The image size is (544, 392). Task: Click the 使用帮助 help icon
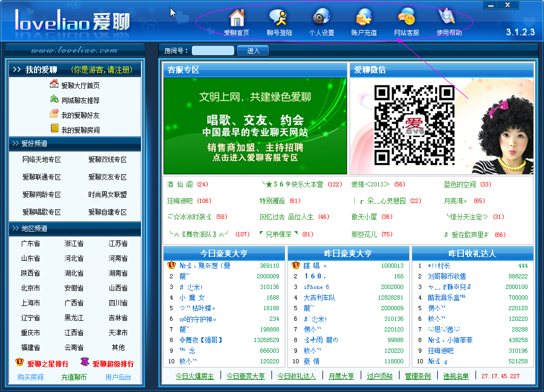coord(447,18)
